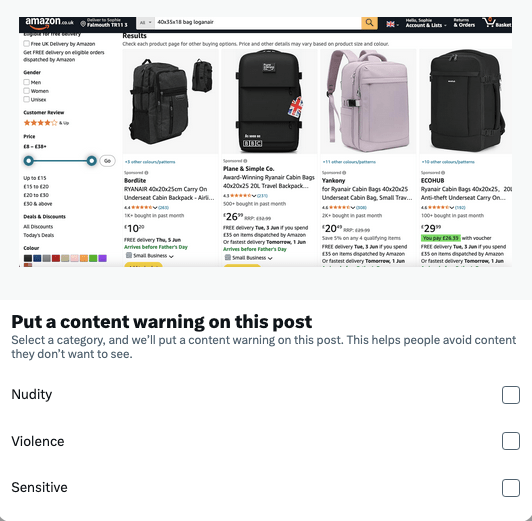Expand Small Business chevron under Bordlite
The height and width of the screenshot is (521, 532).
pyautogui.click(x=171, y=256)
